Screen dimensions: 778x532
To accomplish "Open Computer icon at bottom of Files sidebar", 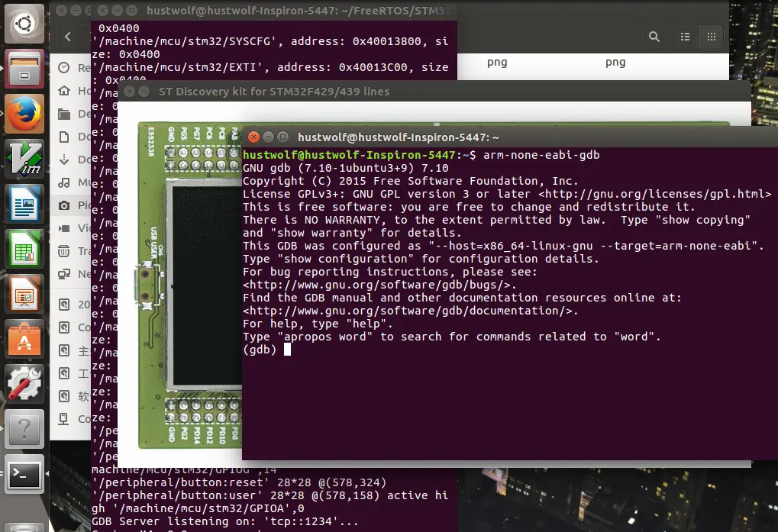I will (64, 419).
